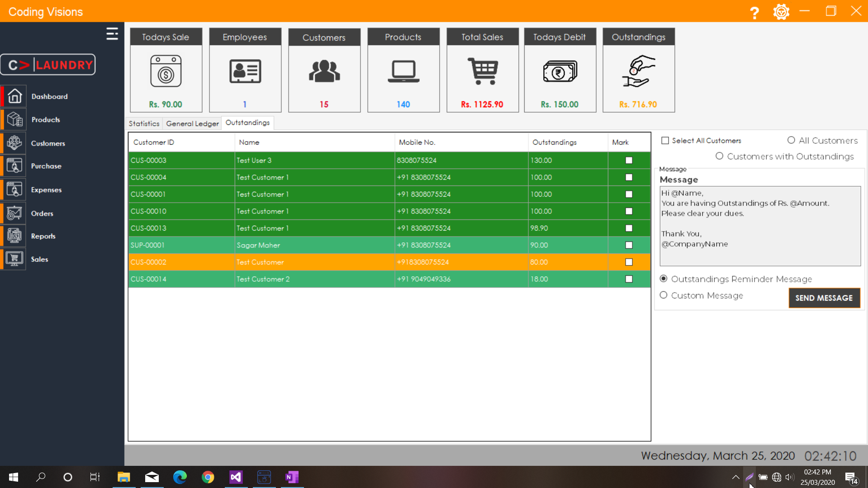Click the Todays Debit money icon
This screenshot has width=868, height=488.
coord(560,71)
